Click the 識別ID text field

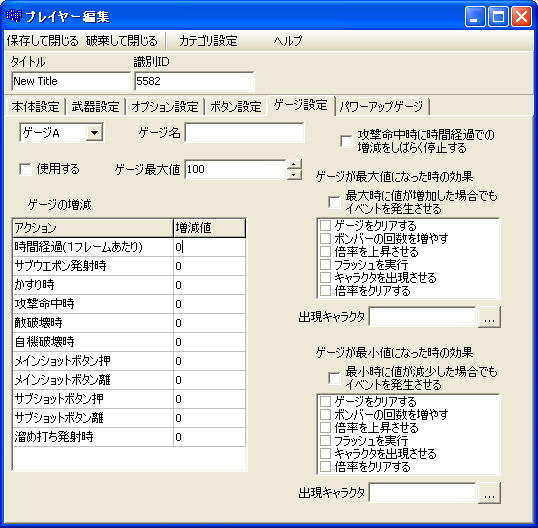tap(194, 81)
